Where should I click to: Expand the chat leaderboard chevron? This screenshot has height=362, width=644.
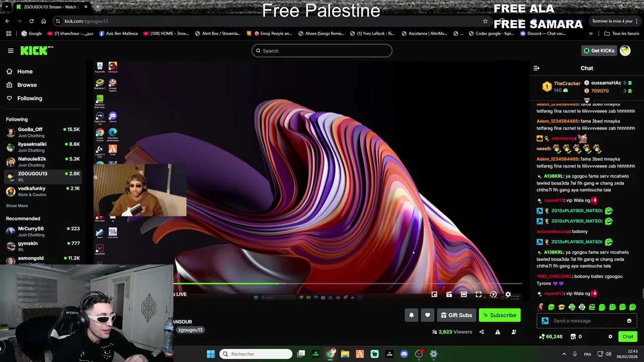click(587, 101)
